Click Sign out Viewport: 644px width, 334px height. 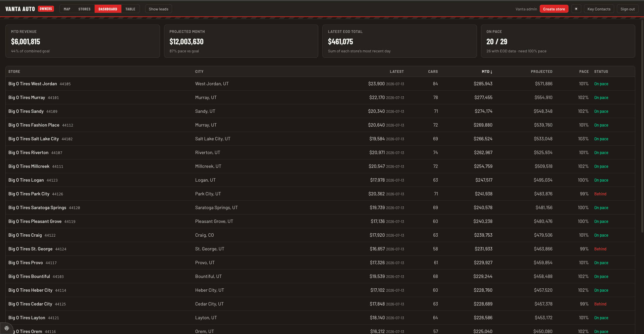point(627,9)
